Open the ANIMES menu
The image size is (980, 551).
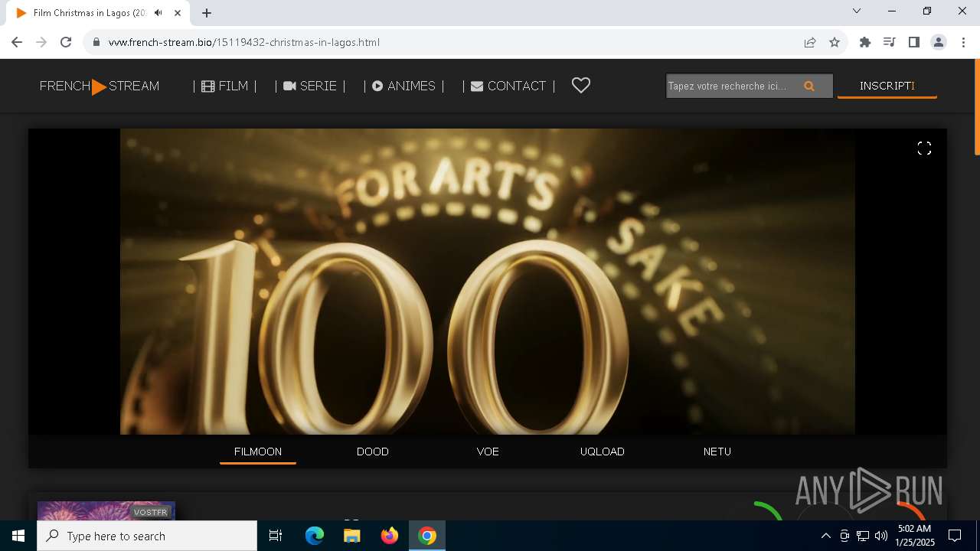point(403,86)
